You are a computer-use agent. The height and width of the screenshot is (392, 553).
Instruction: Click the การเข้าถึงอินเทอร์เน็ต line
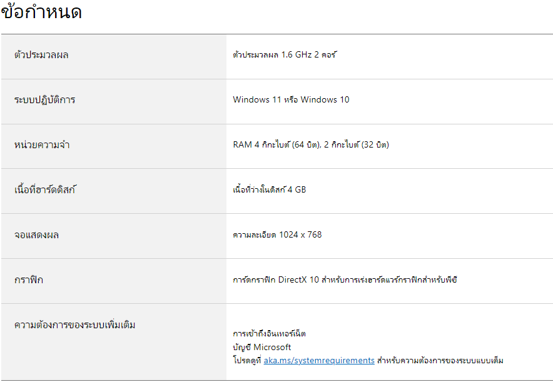pos(269,334)
